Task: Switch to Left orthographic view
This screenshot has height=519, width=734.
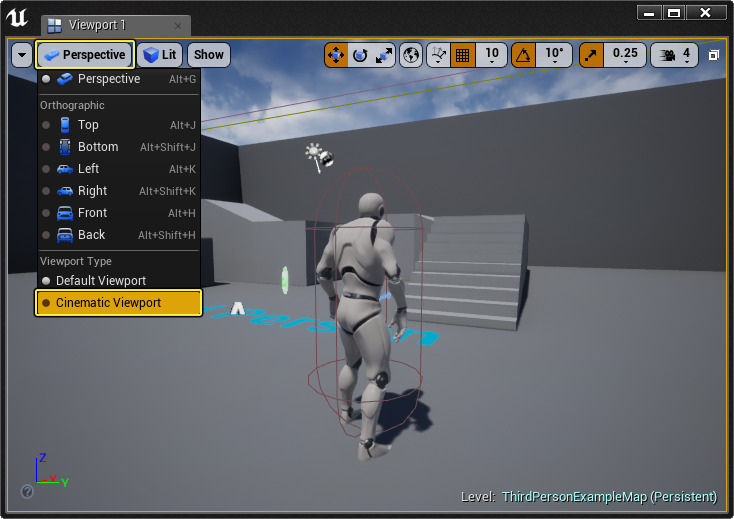Action: tap(119, 169)
